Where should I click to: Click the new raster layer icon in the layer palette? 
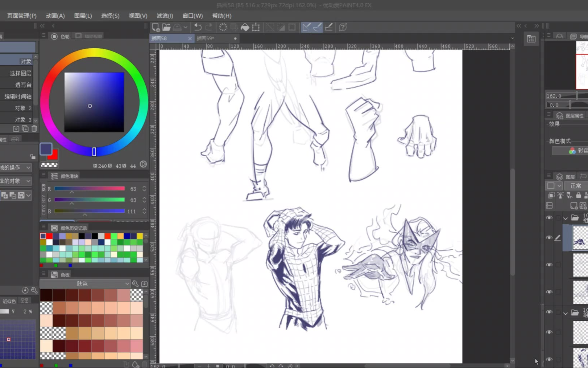pyautogui.click(x=573, y=206)
